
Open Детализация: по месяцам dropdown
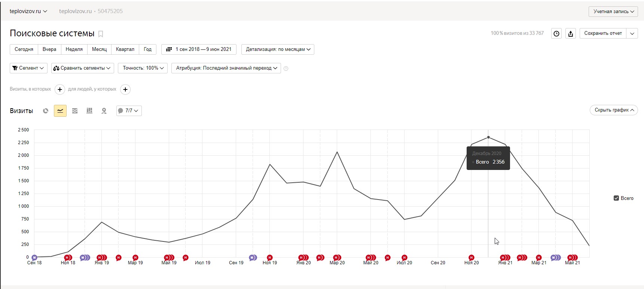pyautogui.click(x=278, y=49)
